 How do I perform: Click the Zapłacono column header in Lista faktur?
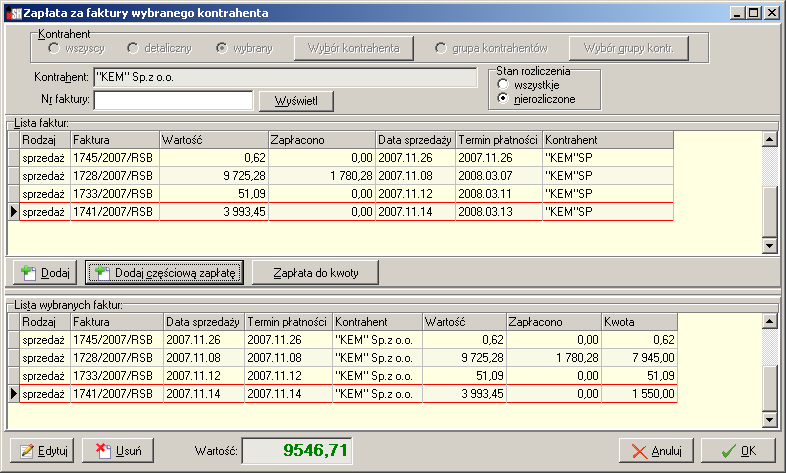pyautogui.click(x=322, y=140)
